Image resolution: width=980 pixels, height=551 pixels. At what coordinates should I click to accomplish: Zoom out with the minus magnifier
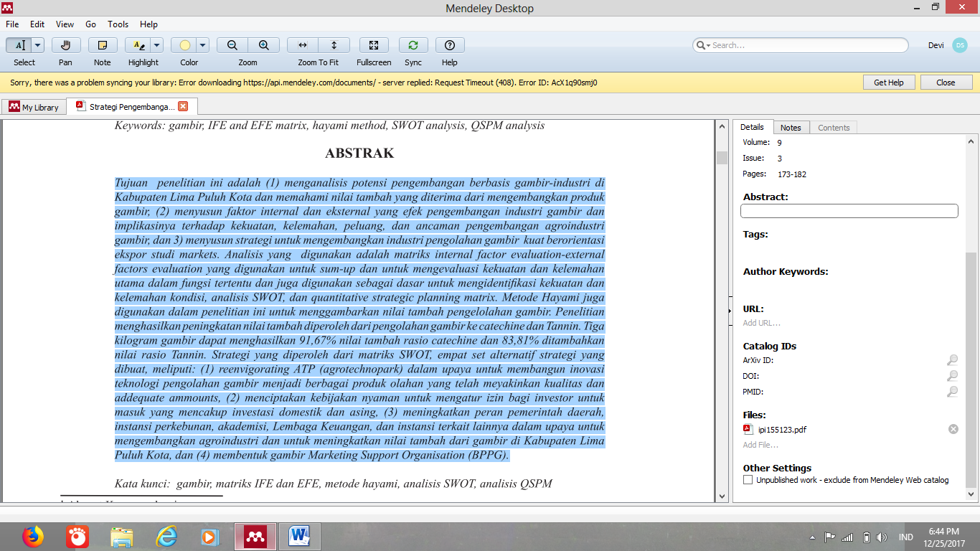(x=232, y=45)
